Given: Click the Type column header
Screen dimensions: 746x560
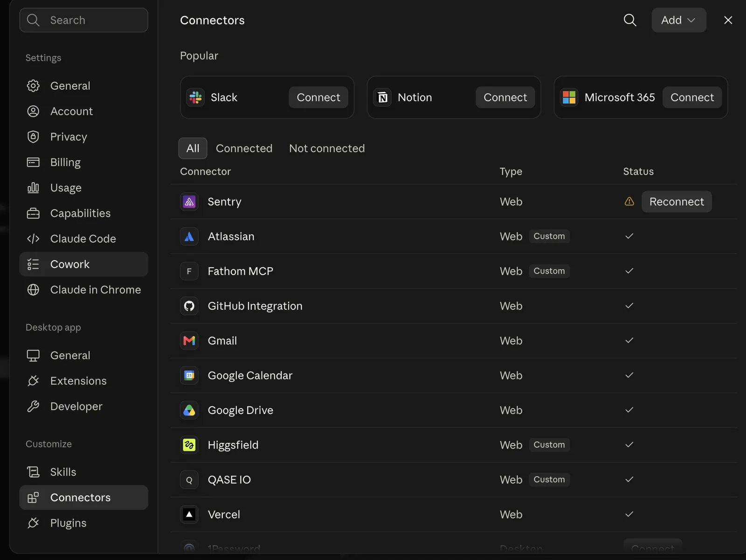Looking at the screenshot, I should pyautogui.click(x=511, y=172).
